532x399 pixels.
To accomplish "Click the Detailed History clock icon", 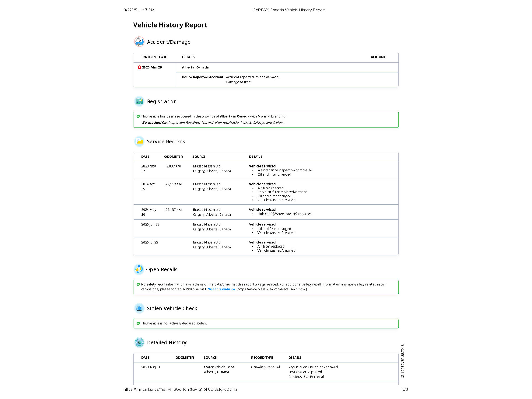I will click(139, 342).
